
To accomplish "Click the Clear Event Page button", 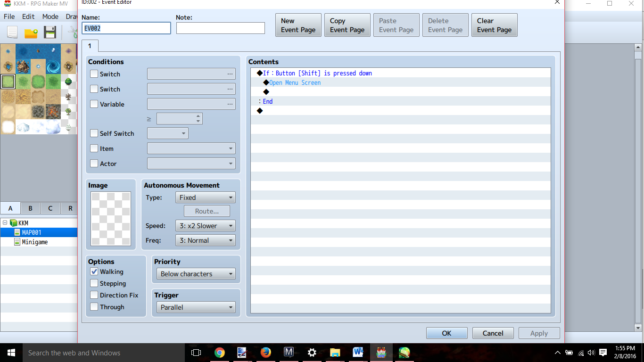I will click(495, 25).
